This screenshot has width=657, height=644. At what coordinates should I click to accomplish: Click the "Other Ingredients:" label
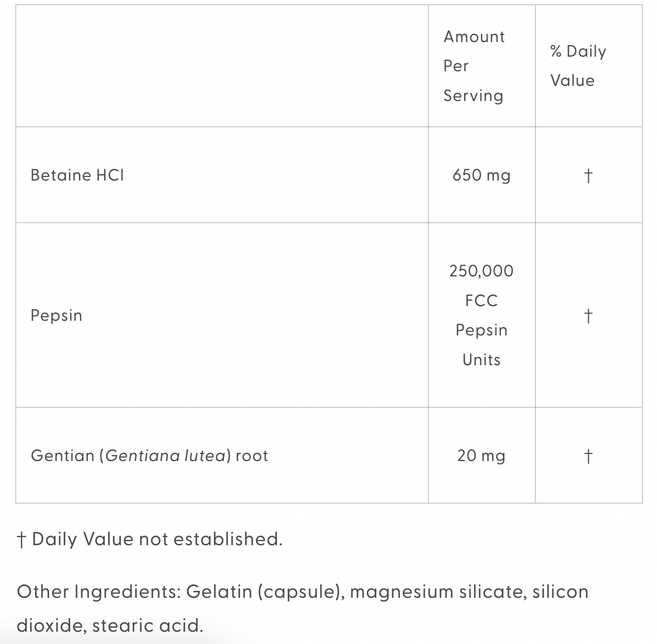pos(99,592)
